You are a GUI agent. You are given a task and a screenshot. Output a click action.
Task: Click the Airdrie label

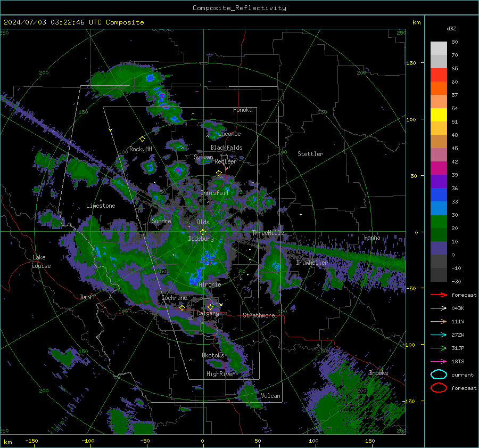[x=210, y=284]
